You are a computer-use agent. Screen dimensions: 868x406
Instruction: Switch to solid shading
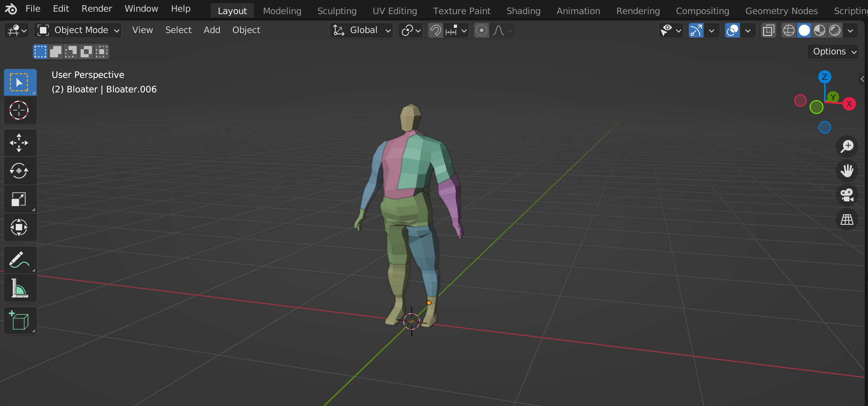point(804,30)
